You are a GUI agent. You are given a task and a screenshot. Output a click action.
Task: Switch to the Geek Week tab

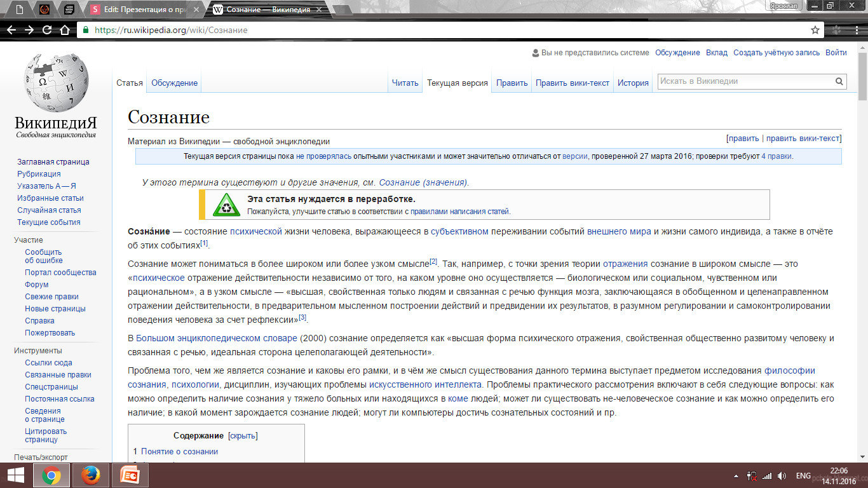coord(70,9)
